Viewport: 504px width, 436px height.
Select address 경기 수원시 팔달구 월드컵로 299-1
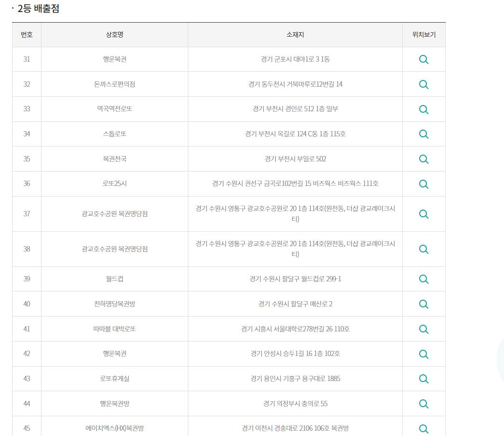coord(295,278)
